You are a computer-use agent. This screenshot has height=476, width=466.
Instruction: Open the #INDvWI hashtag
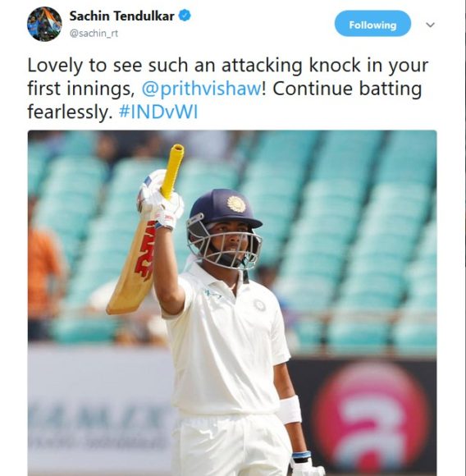coord(158,112)
